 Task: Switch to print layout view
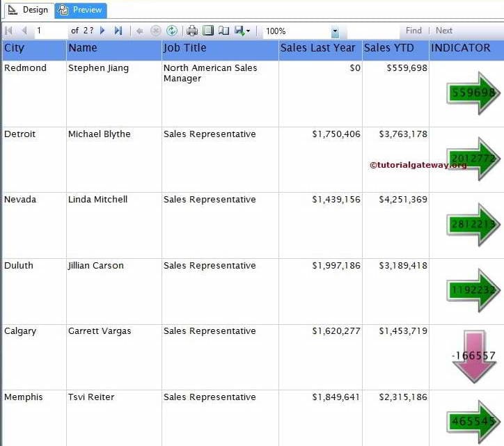(208, 31)
